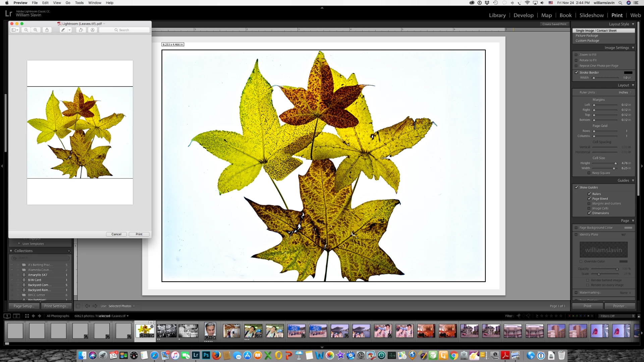644x362 pixels.
Task: Click the filmstrip grid view icon
Action: click(27, 316)
